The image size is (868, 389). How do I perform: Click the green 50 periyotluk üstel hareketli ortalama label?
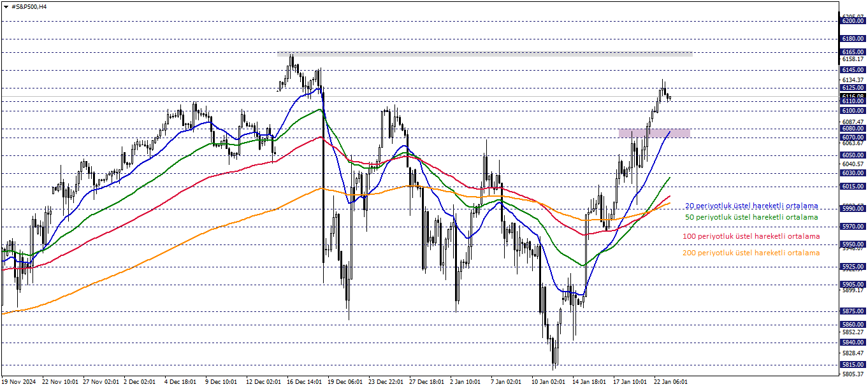751,217
